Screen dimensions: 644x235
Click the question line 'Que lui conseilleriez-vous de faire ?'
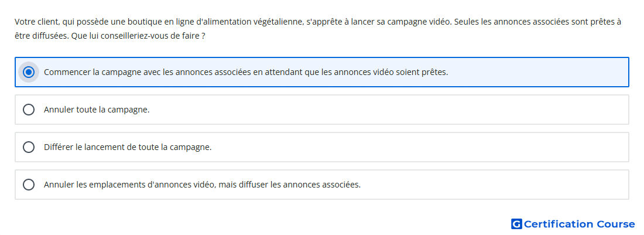click(x=138, y=36)
